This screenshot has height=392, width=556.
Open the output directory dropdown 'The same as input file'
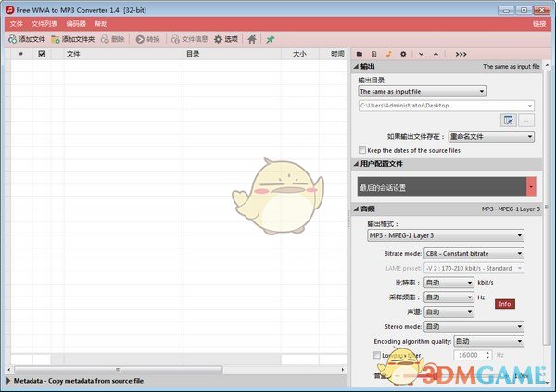click(422, 92)
